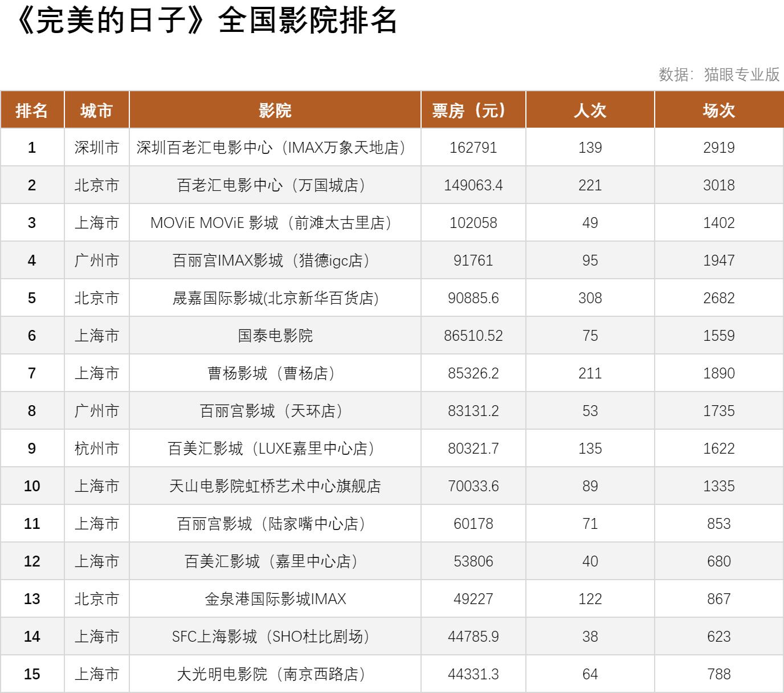Select the 场次 value 1735
Viewport: 784px width, 693px height.
coord(719,411)
